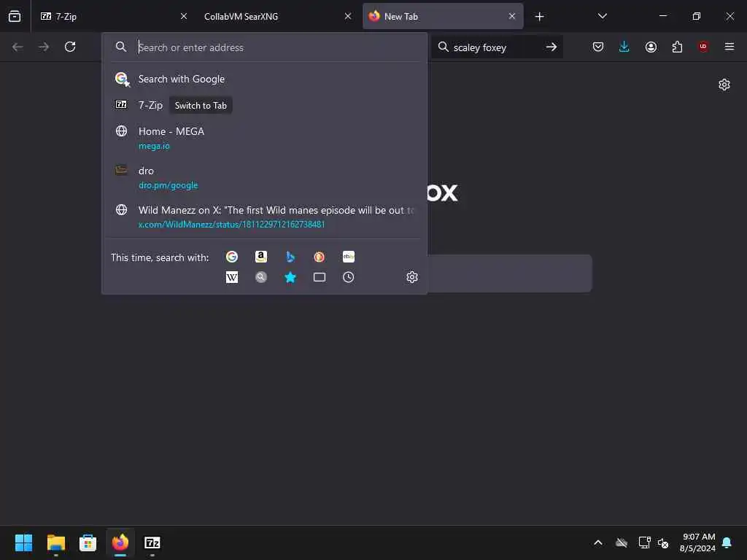This screenshot has width=747, height=560.
Task: Search this time with Google
Action: click(x=232, y=257)
